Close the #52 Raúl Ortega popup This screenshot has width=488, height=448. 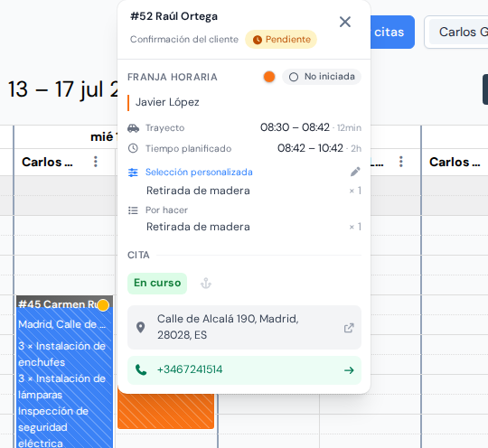[x=345, y=22]
